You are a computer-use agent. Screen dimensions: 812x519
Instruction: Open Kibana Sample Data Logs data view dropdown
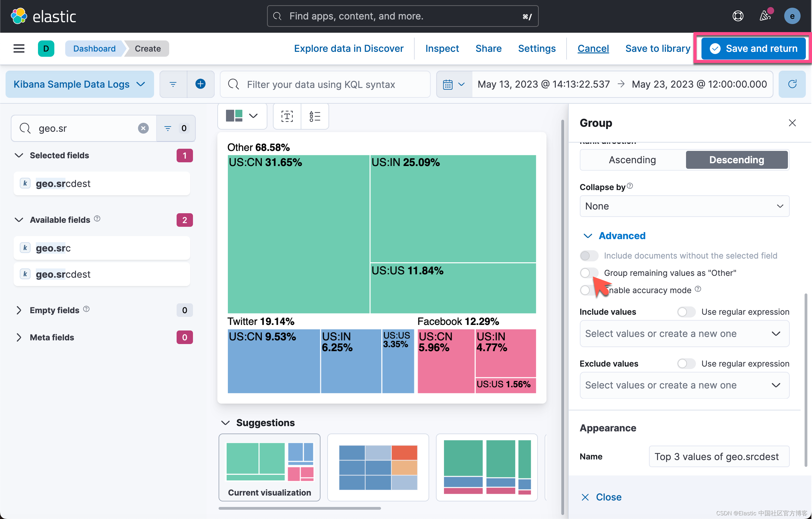click(80, 84)
